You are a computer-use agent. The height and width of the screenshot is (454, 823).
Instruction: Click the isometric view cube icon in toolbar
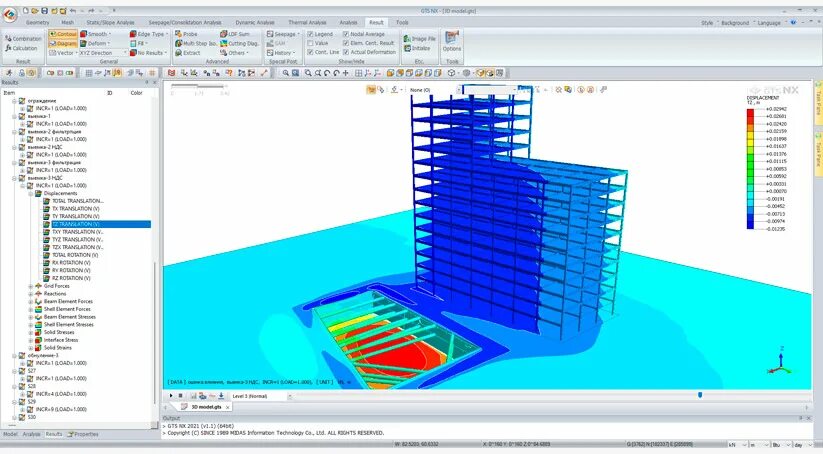tap(451, 73)
